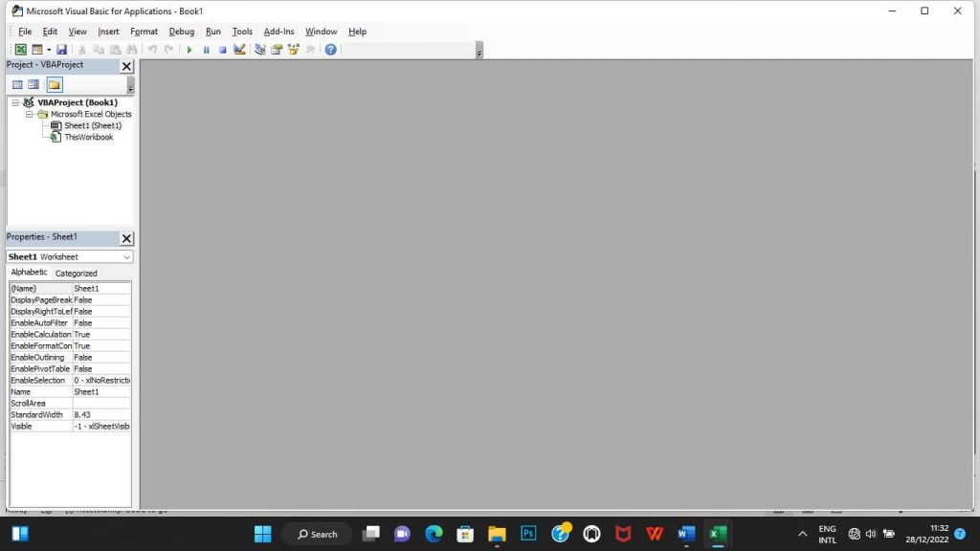Screen dimensions: 980x551
Task: Click View Object icon in Project panel
Action: pyautogui.click(x=33, y=84)
